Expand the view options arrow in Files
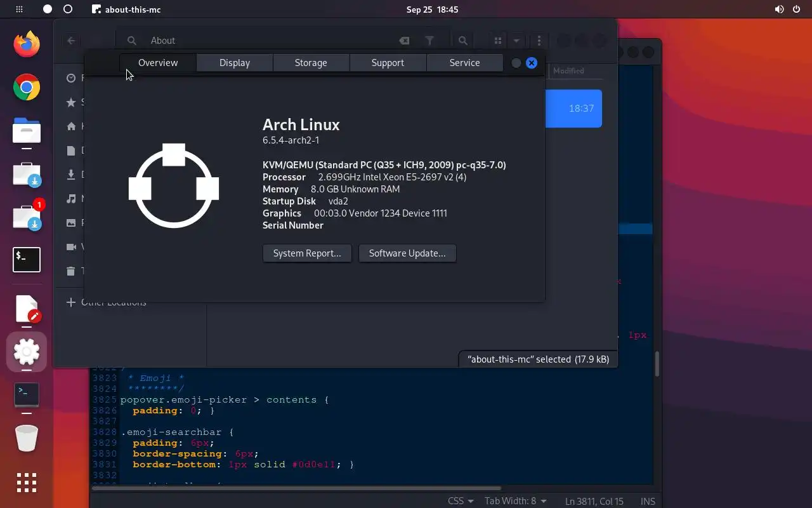Image resolution: width=812 pixels, height=508 pixels. click(516, 41)
